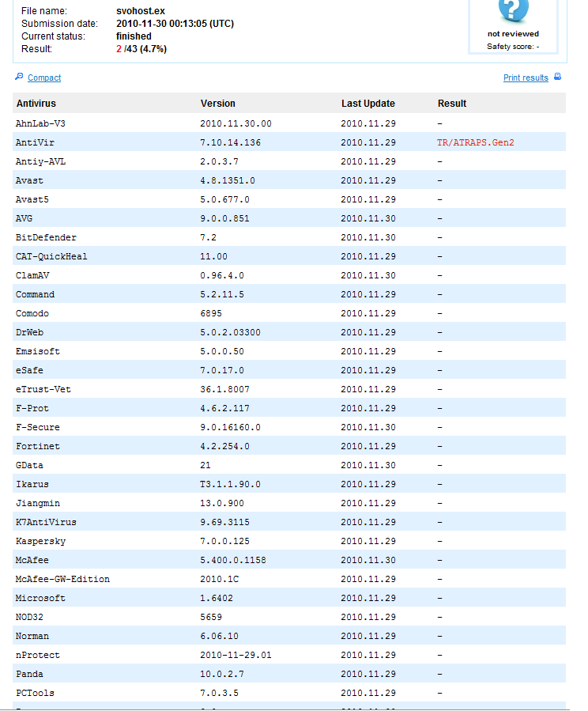Click the NOD32 row name
The width and height of the screenshot is (588, 711).
click(29, 618)
